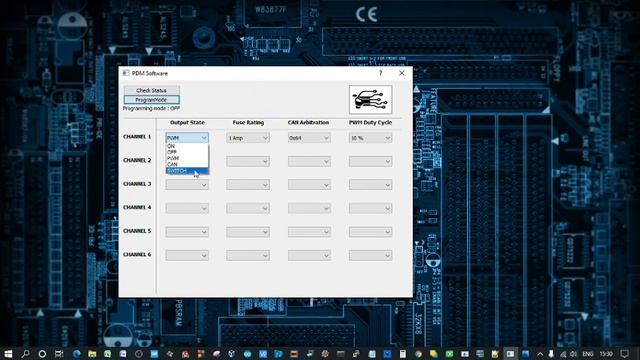
Task: Choose SWITCH from the open Output State list
Action: [x=187, y=171]
